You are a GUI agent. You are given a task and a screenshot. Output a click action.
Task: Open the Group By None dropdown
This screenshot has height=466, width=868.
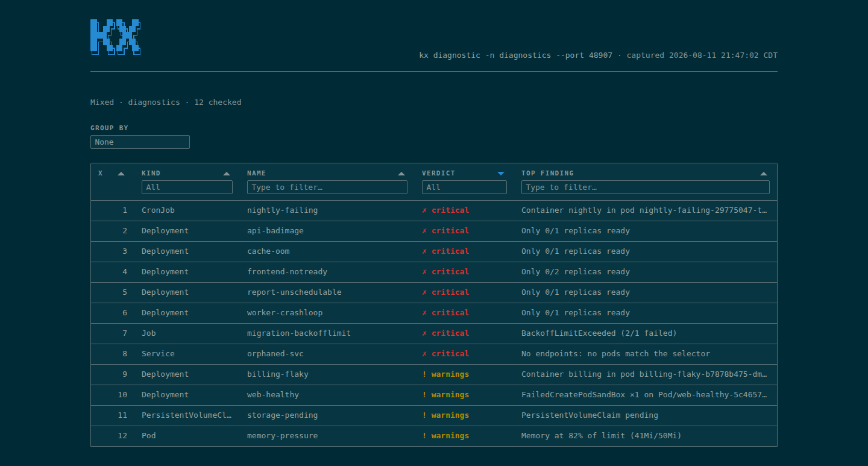click(x=140, y=142)
